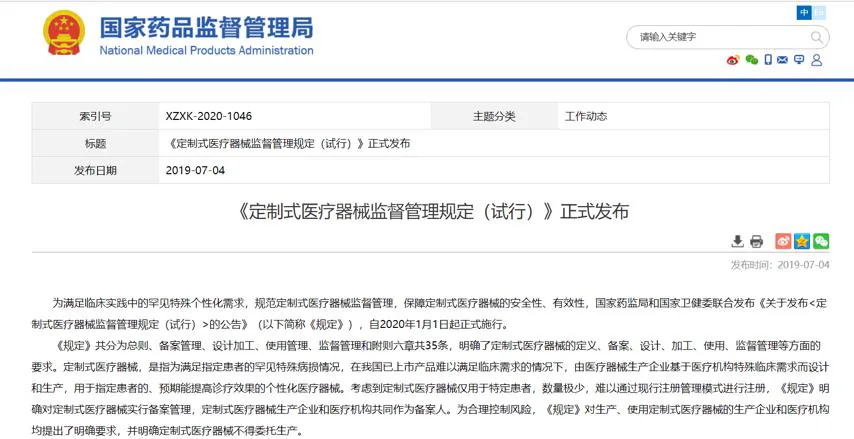Focus the 请输入关键字 search field
854x439 pixels.
[727, 37]
